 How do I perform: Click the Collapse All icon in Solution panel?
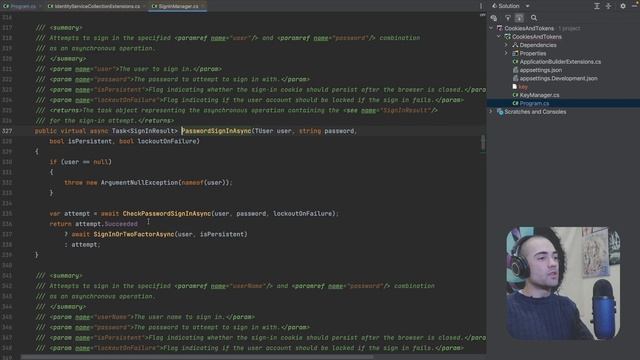pyautogui.click(x=609, y=6)
